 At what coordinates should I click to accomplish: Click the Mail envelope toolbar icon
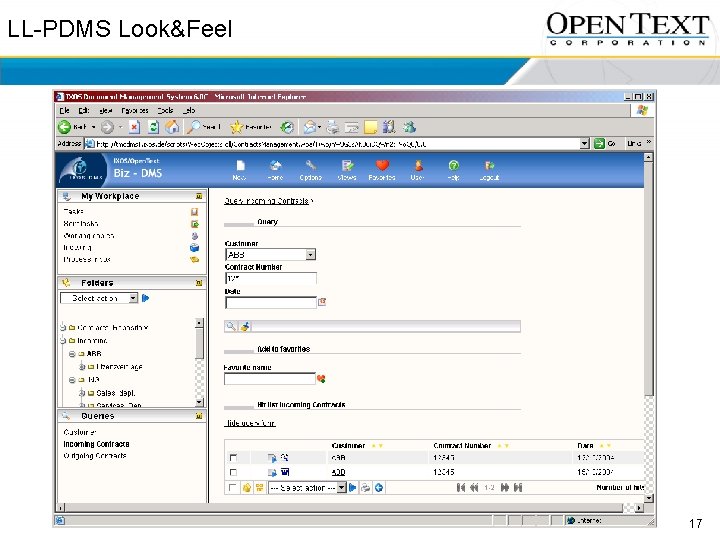point(310,127)
